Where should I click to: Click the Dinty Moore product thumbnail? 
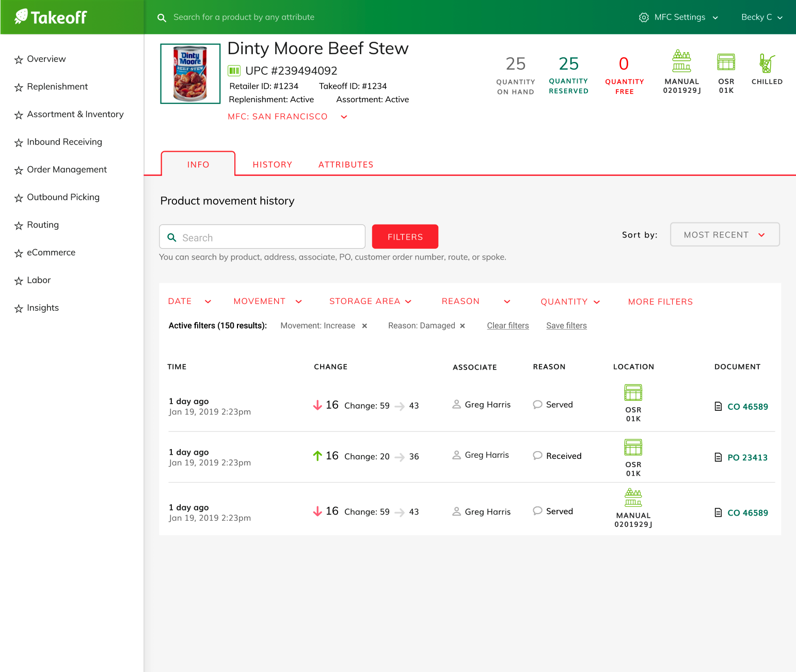coord(190,74)
